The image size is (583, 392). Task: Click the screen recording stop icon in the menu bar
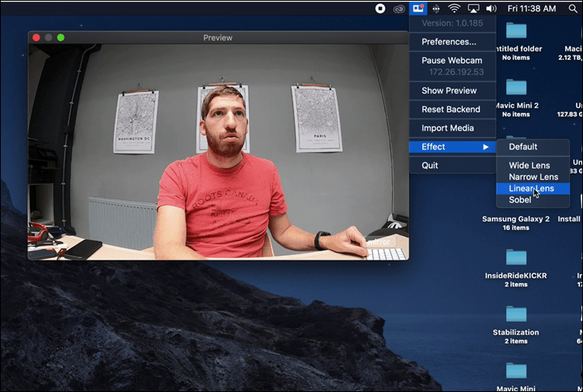coord(380,9)
